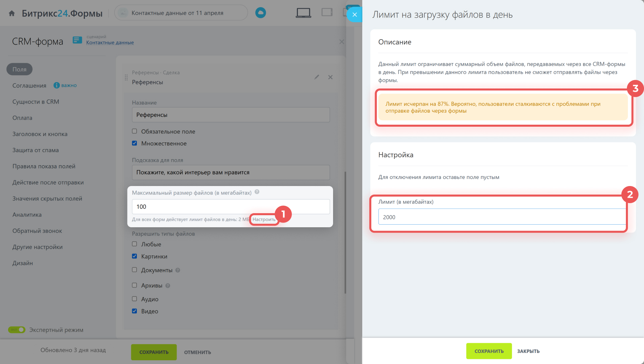Enable the Обязательное поле checkbox
Screen dimensions: 644x364
135,131
